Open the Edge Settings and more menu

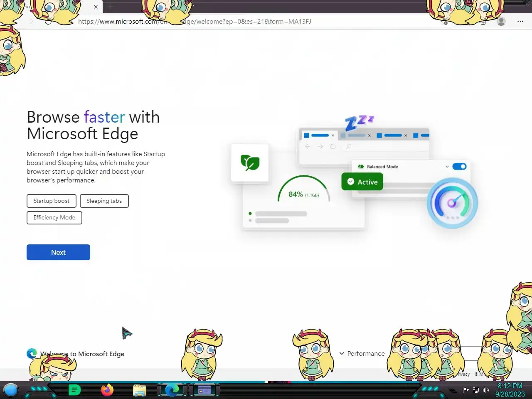tap(520, 21)
